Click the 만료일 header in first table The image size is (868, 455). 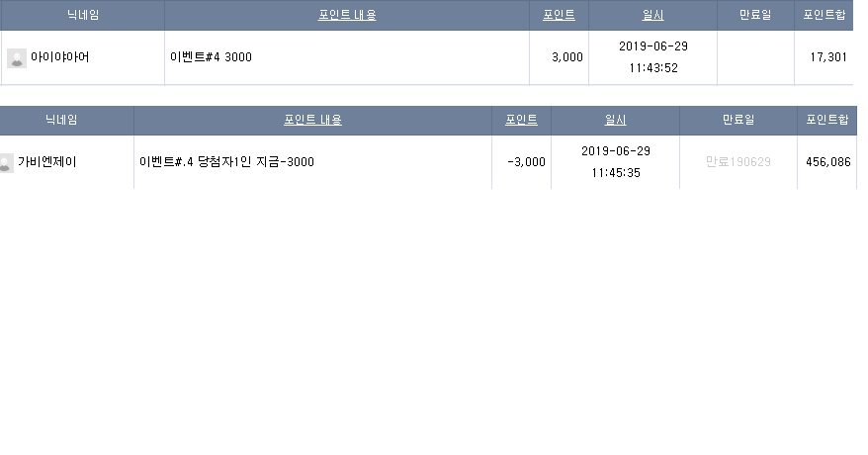755,15
